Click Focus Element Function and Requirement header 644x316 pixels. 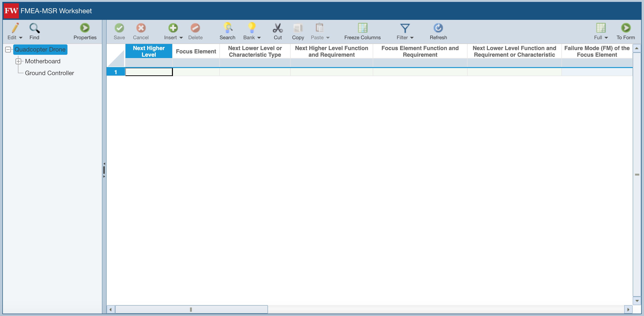(420, 51)
